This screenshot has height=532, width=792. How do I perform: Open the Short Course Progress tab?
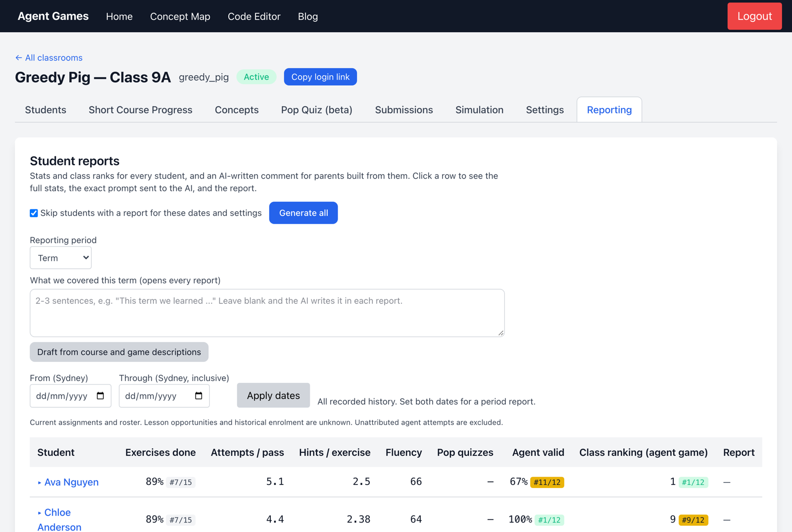coord(141,110)
